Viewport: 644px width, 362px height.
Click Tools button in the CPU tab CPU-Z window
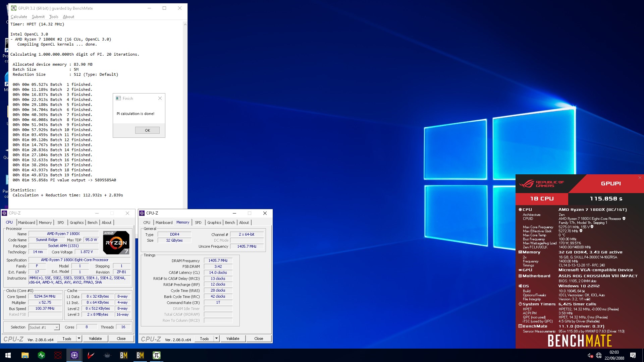click(67, 339)
